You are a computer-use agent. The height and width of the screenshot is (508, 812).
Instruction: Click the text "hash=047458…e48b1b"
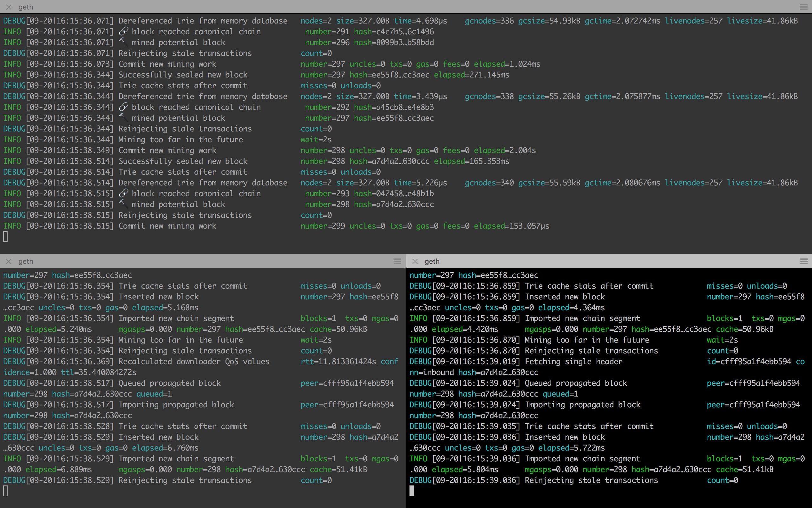[x=394, y=194]
